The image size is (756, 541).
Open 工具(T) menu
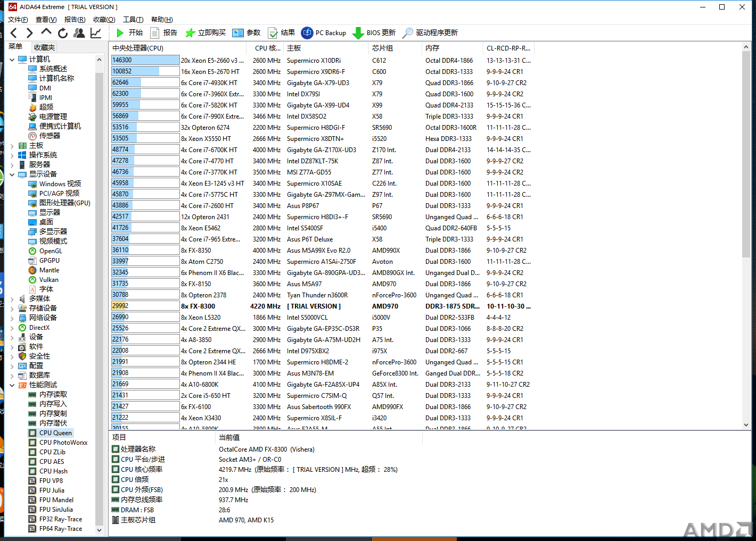[x=133, y=19]
